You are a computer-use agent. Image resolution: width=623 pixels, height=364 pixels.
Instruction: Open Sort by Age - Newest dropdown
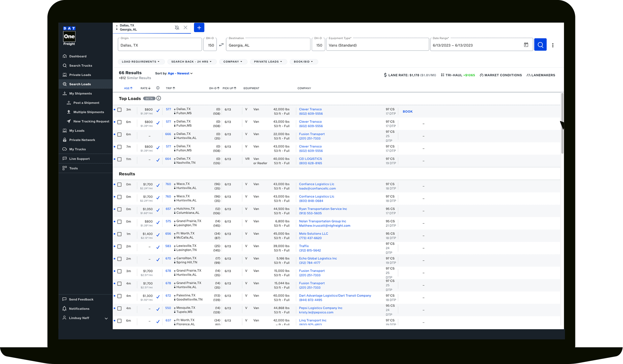point(180,74)
